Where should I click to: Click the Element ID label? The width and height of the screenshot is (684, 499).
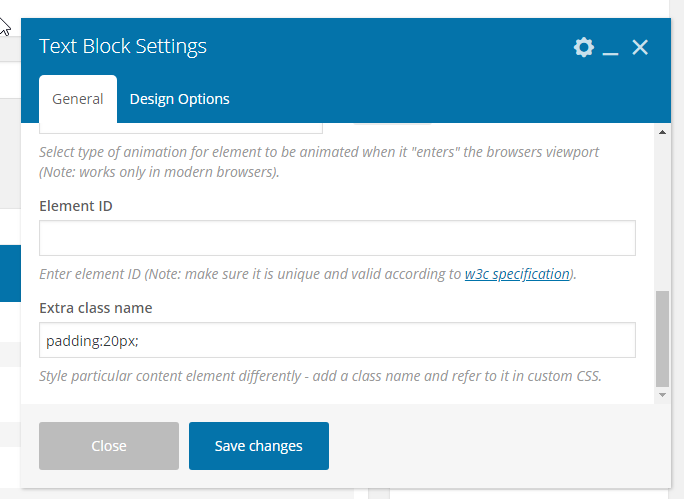(x=76, y=206)
